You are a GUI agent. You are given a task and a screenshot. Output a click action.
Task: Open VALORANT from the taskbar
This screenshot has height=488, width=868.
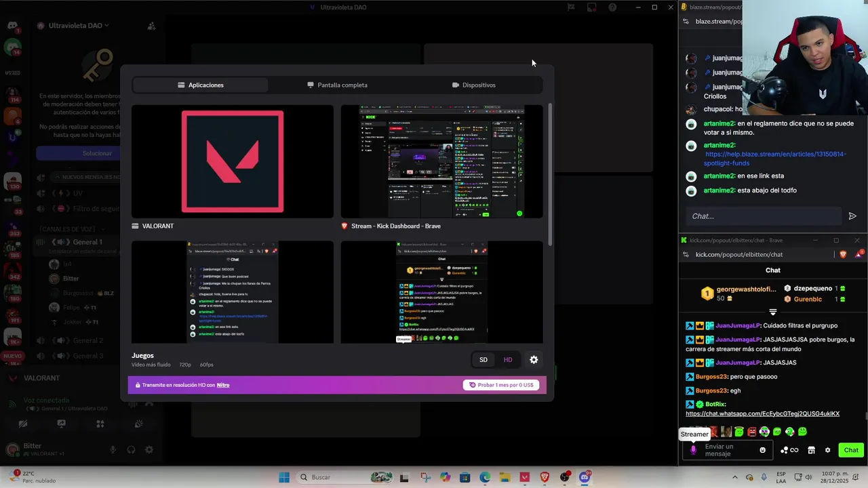coord(524,477)
